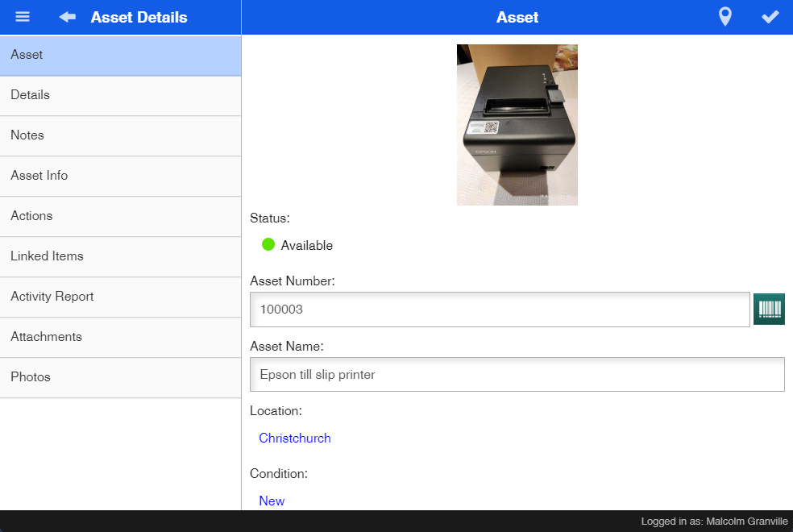The height and width of the screenshot is (532, 793).
Task: Click the green Available status indicator
Action: [268, 245]
